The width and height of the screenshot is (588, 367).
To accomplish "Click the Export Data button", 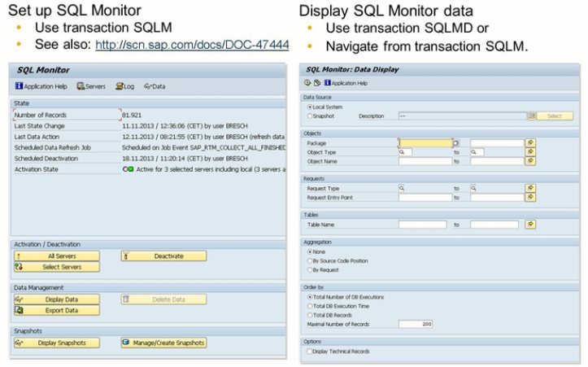I will [x=57, y=310].
